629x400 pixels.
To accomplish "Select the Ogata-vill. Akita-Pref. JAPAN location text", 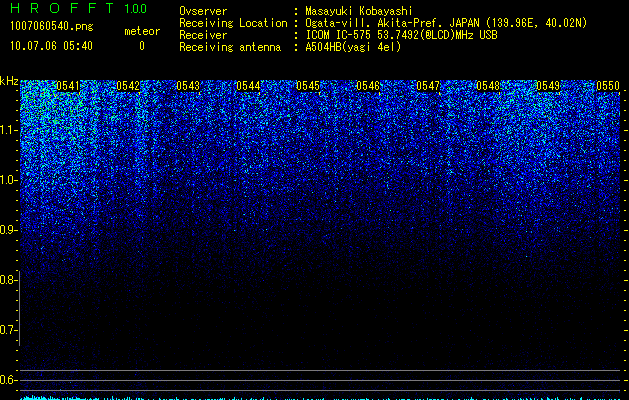I will [x=446, y=23].
